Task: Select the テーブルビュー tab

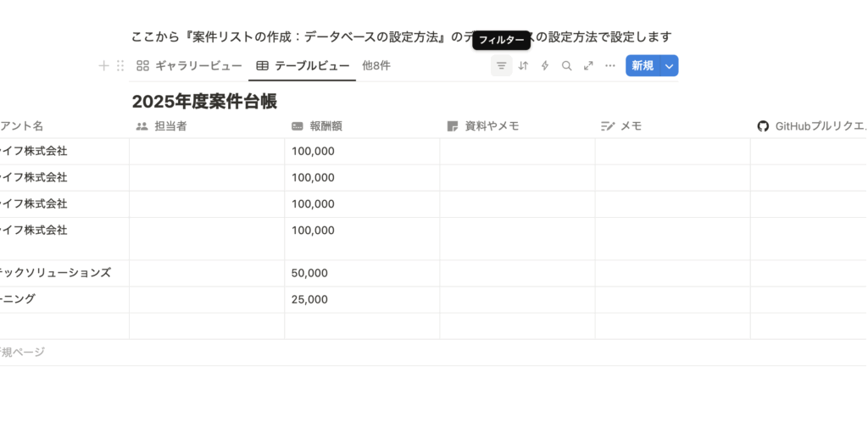Action: (x=303, y=65)
